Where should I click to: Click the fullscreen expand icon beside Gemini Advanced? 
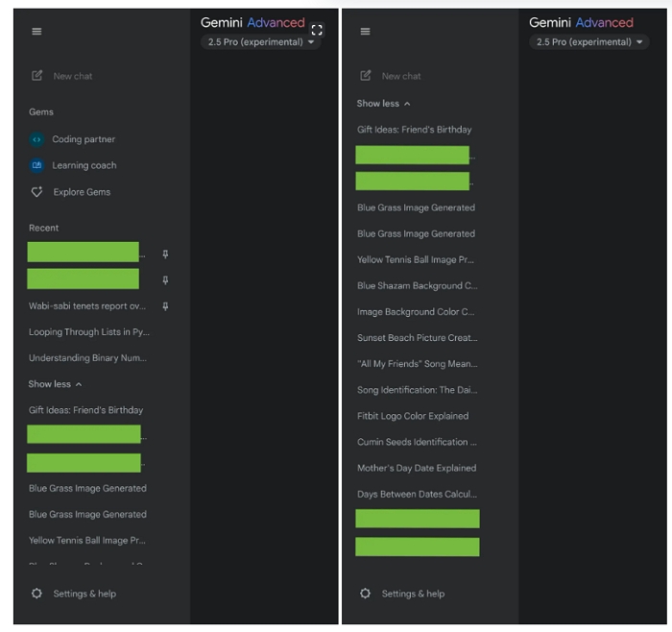(317, 30)
